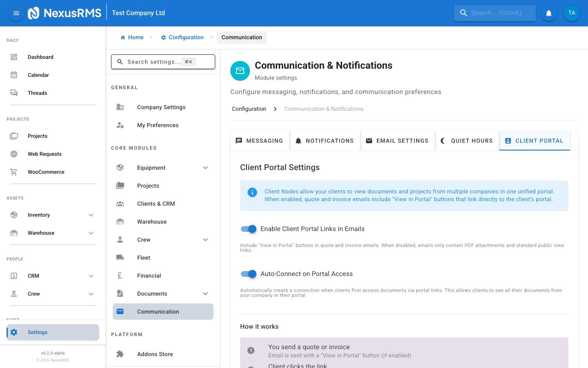This screenshot has height=368, width=588.
Task: Click the Search settings input field
Action: point(163,62)
